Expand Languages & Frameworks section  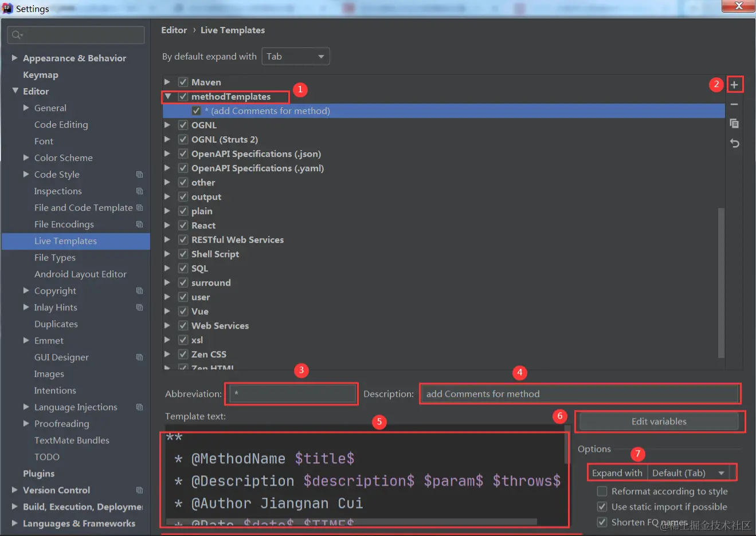click(x=15, y=523)
